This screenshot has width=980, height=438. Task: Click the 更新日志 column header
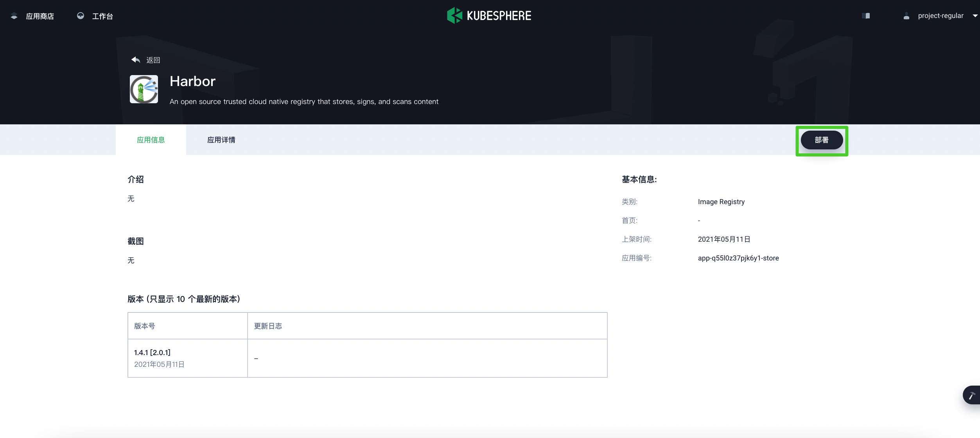pos(268,326)
